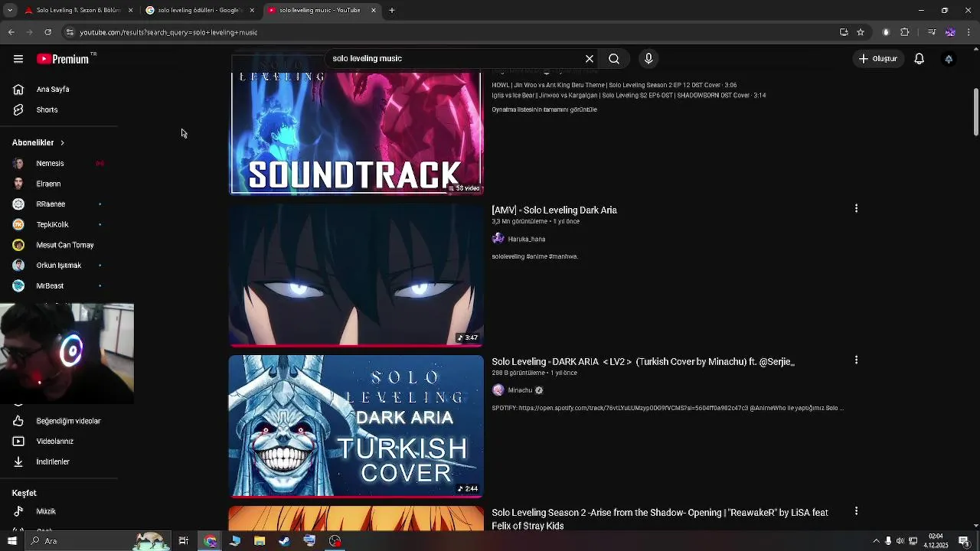Open File Explorer from the taskbar
Viewport: 980px width, 551px height.
pos(260,541)
